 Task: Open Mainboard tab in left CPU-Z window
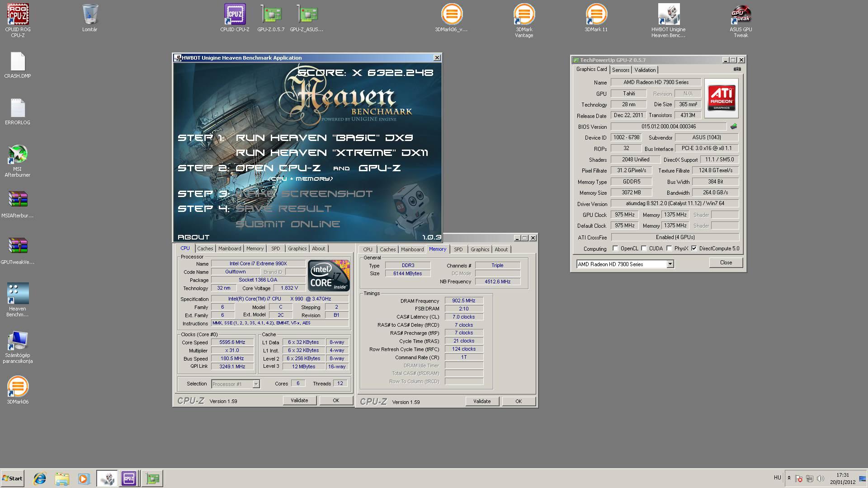[230, 249]
